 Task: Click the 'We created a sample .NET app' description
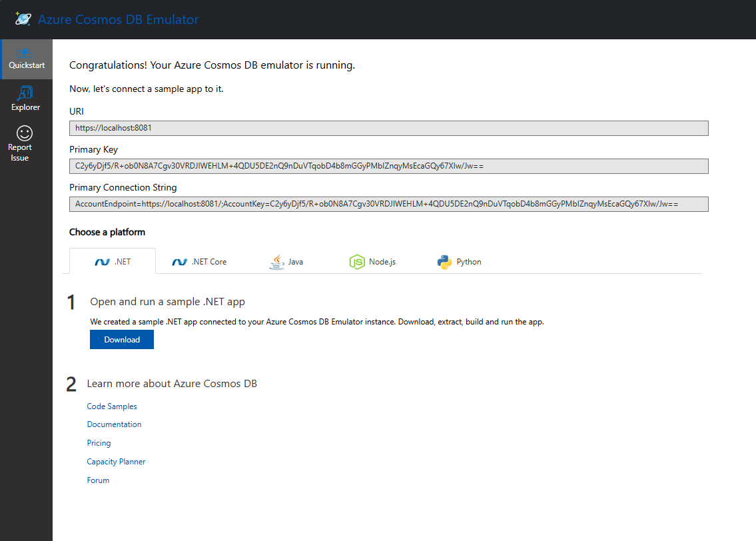tap(317, 322)
